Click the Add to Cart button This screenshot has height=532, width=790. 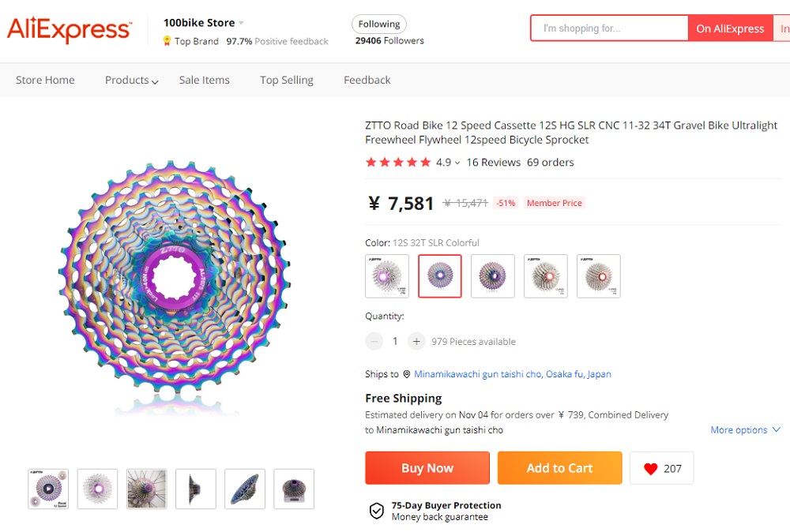pos(559,468)
